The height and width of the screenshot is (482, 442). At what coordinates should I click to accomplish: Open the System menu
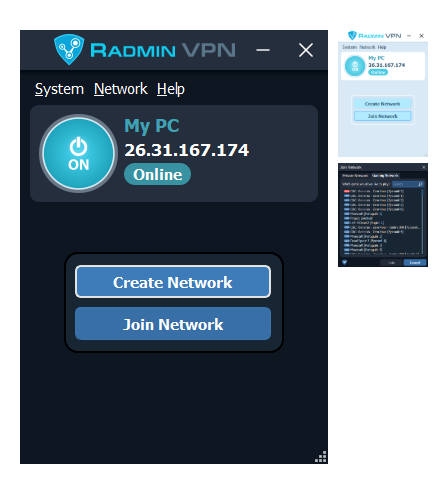click(59, 89)
